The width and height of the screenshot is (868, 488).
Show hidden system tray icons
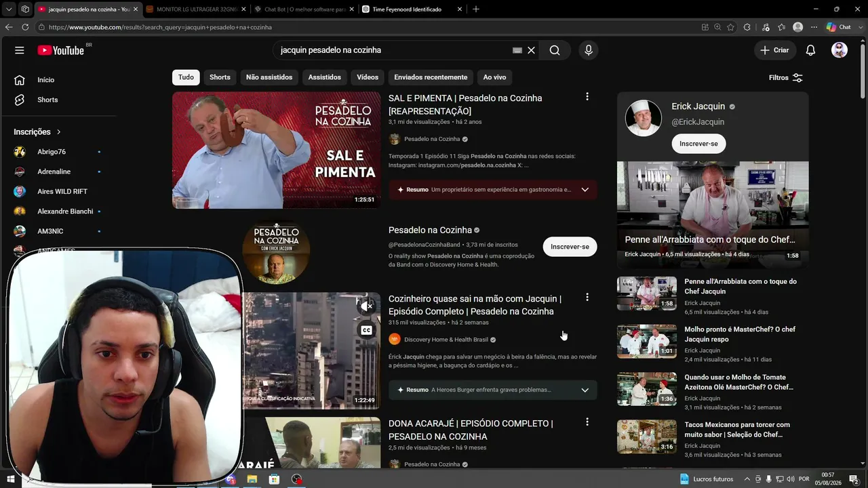tap(747, 479)
